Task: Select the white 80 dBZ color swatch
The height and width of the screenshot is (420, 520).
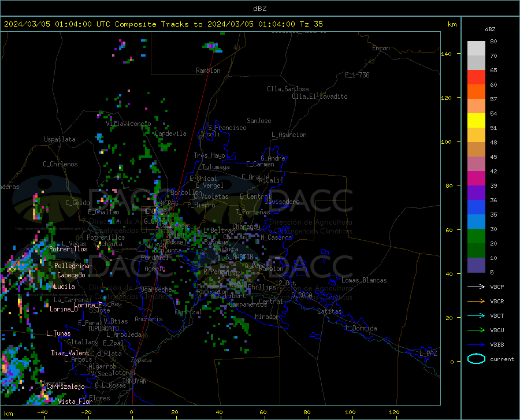Action: pos(476,49)
